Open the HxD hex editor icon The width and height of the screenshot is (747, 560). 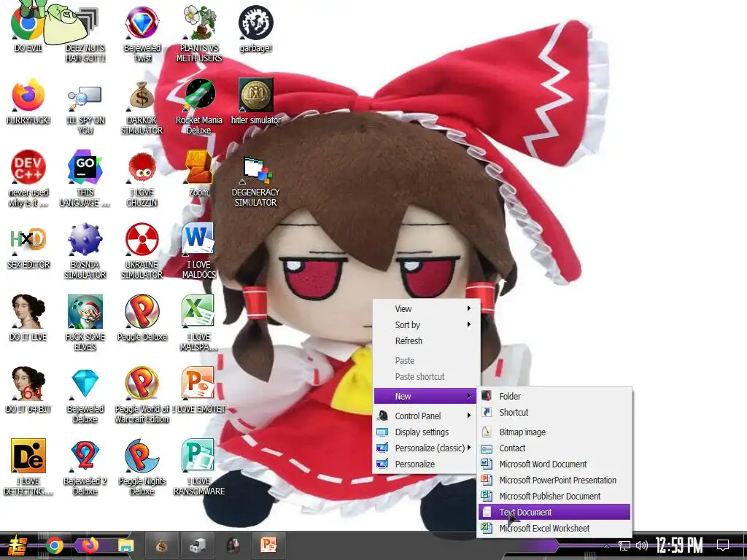pos(28,241)
